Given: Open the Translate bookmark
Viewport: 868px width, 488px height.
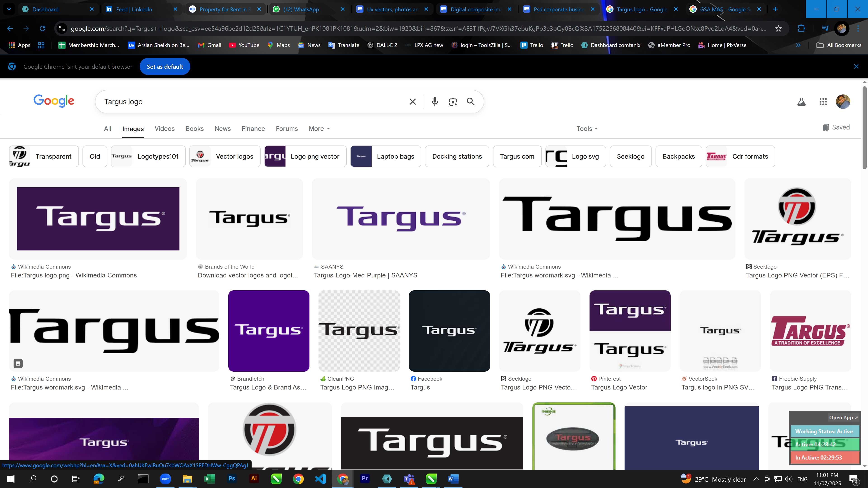Looking at the screenshot, I should (x=344, y=45).
